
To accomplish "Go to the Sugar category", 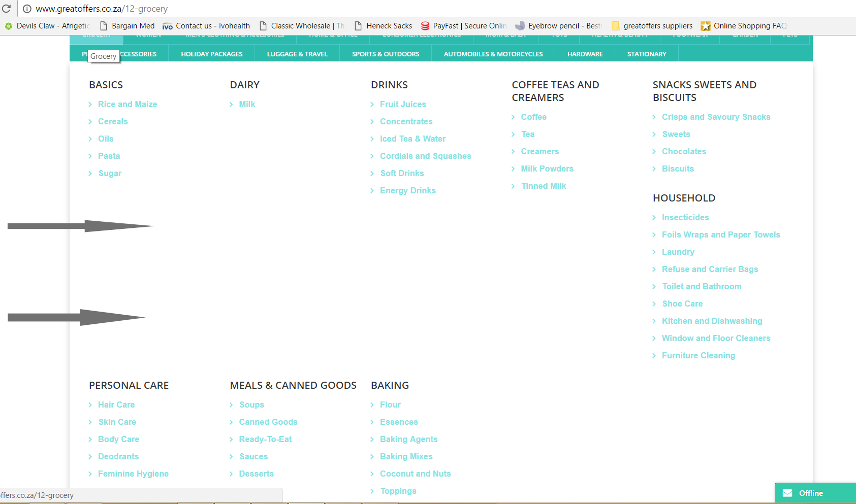I will click(110, 173).
